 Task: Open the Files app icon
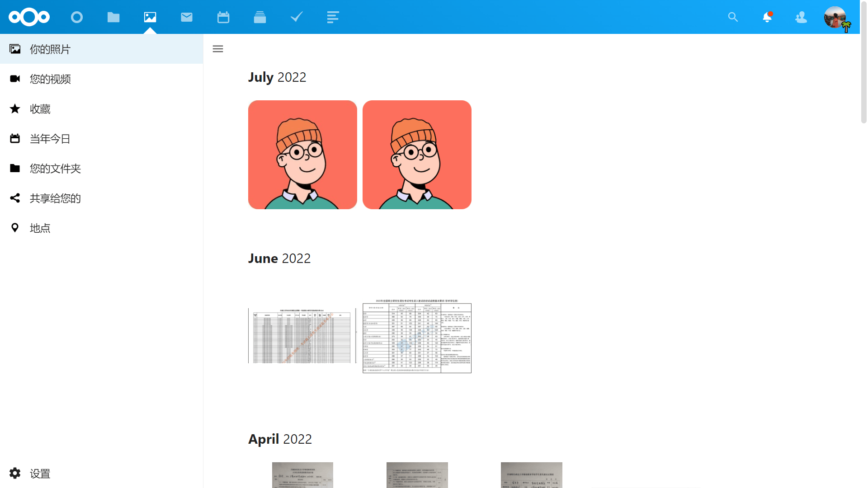[x=113, y=17]
